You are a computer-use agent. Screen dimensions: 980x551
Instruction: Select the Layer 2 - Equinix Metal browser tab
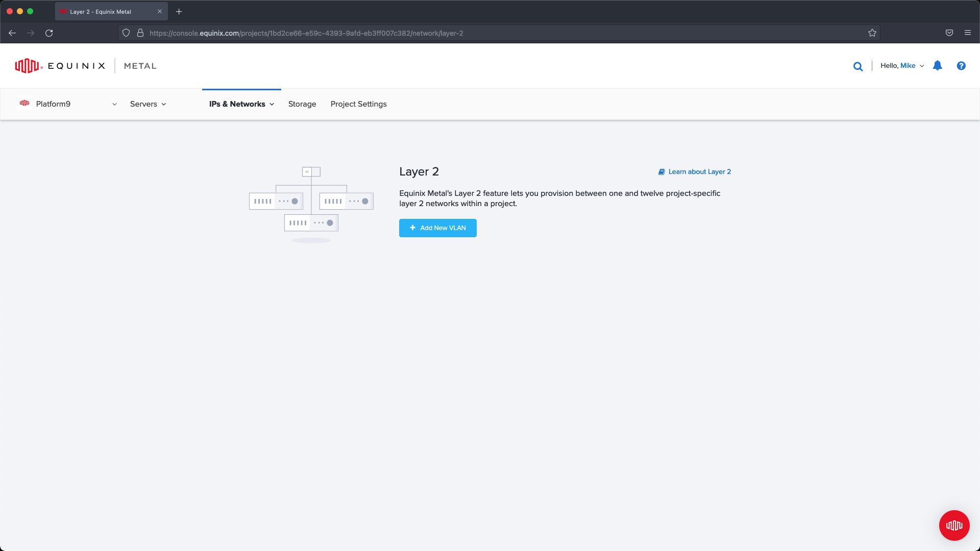(x=111, y=11)
